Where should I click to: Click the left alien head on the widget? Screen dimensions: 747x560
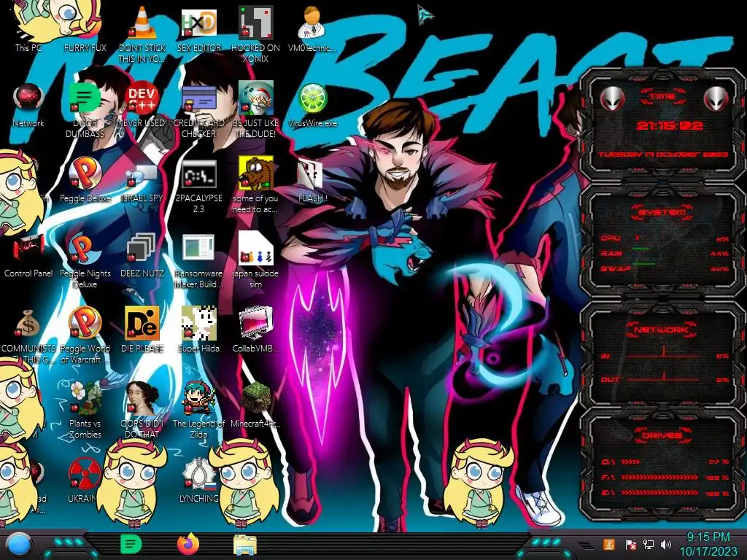(611, 98)
